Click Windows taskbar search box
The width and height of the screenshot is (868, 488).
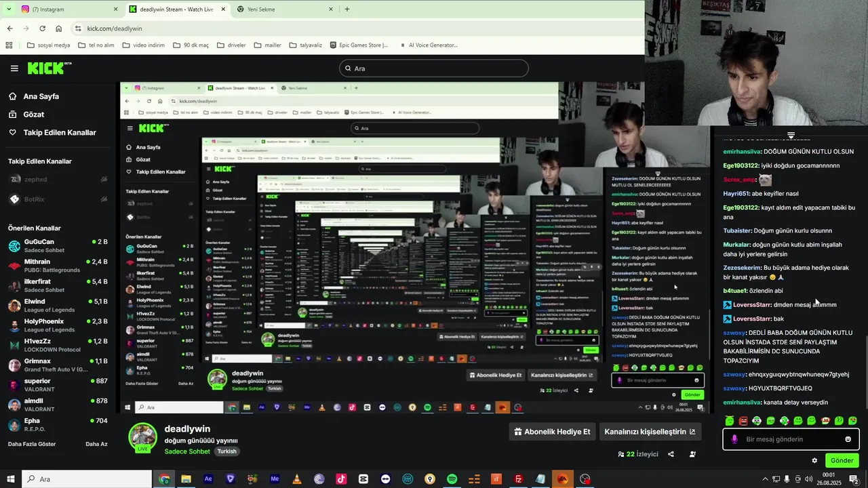pos(88,479)
